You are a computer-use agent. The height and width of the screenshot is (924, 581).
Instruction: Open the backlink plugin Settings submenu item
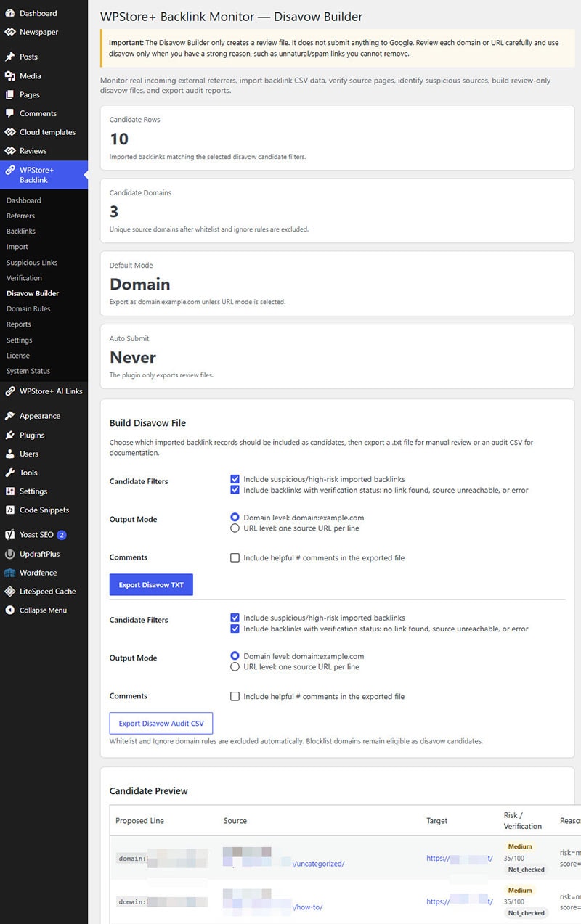click(20, 340)
